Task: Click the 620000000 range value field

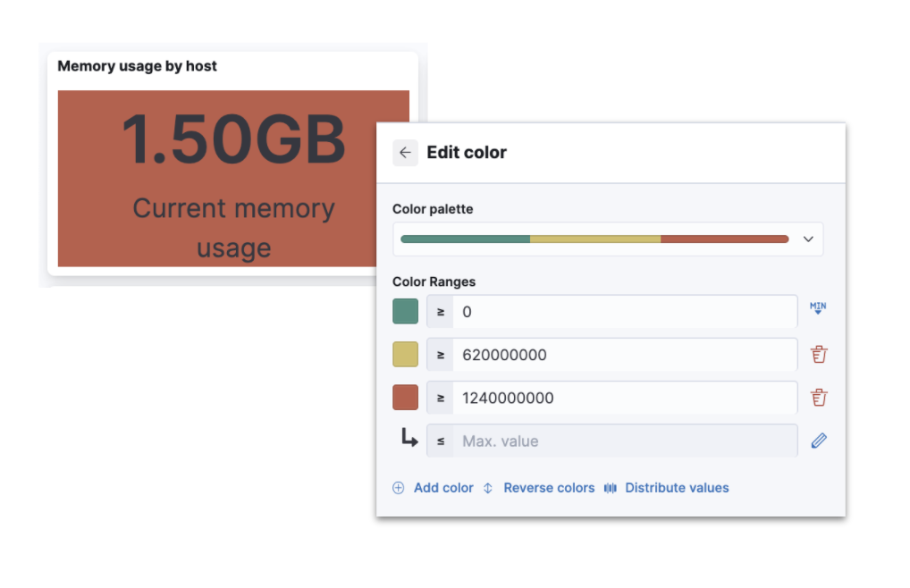Action: pyautogui.click(x=624, y=355)
